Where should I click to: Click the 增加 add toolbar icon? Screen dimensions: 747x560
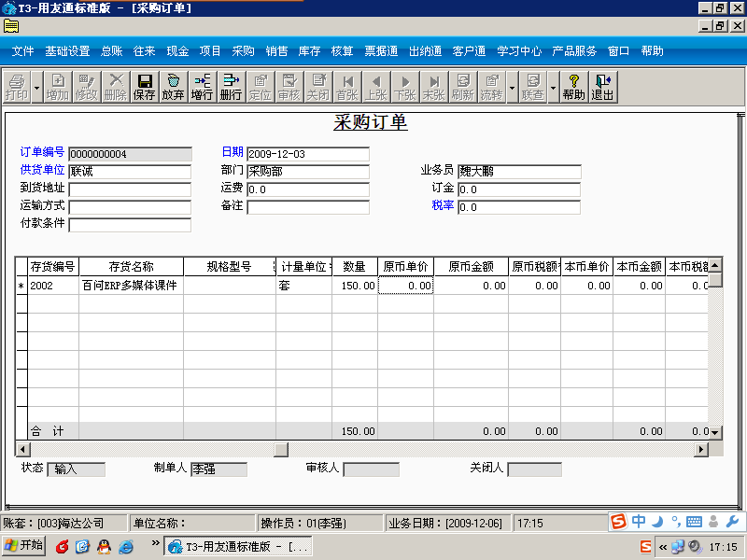coord(58,87)
